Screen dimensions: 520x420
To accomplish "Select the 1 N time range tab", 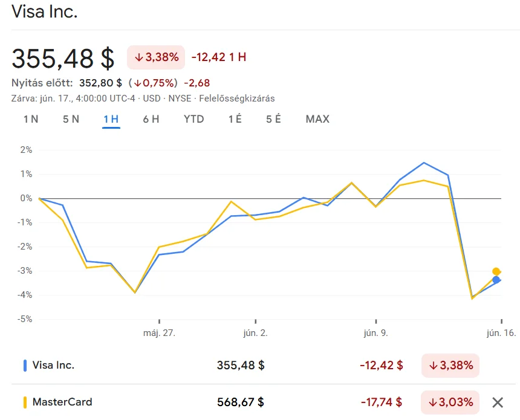I will click(31, 119).
